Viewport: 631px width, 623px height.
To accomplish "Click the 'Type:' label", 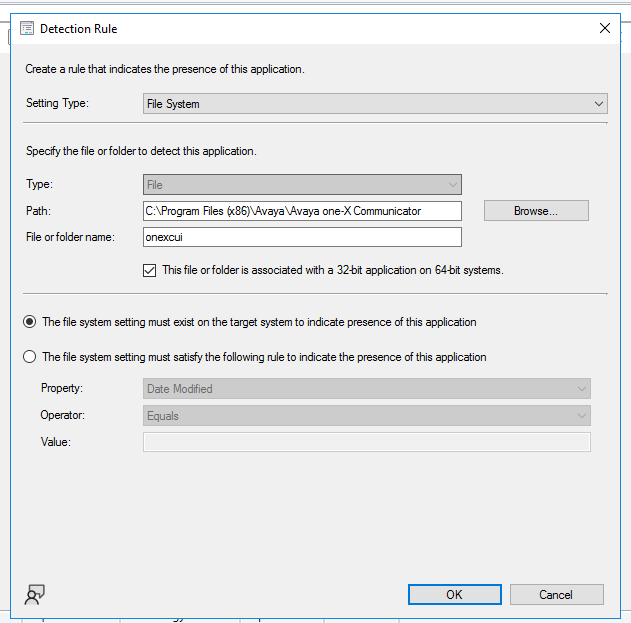I will tap(39, 184).
